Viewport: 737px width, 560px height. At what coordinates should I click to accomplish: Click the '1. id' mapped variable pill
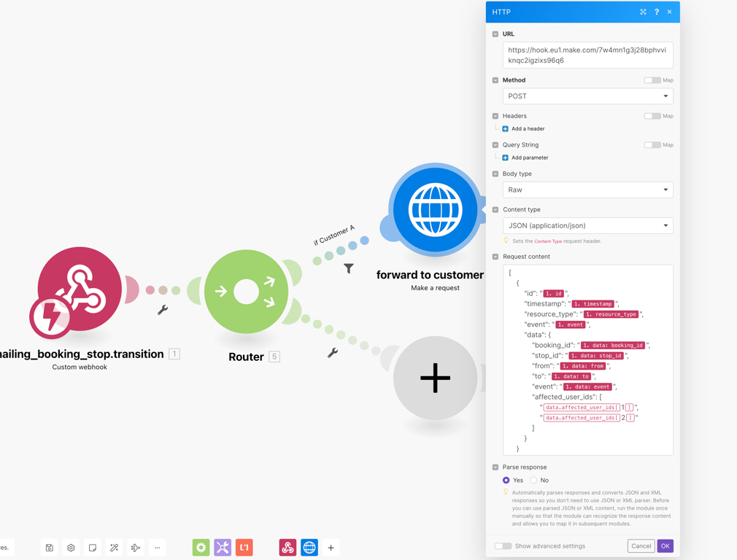[x=554, y=294]
